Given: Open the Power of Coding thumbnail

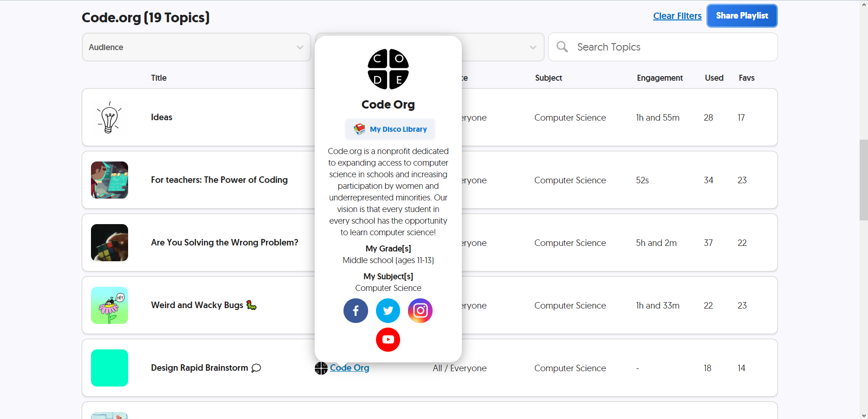Looking at the screenshot, I should (110, 180).
